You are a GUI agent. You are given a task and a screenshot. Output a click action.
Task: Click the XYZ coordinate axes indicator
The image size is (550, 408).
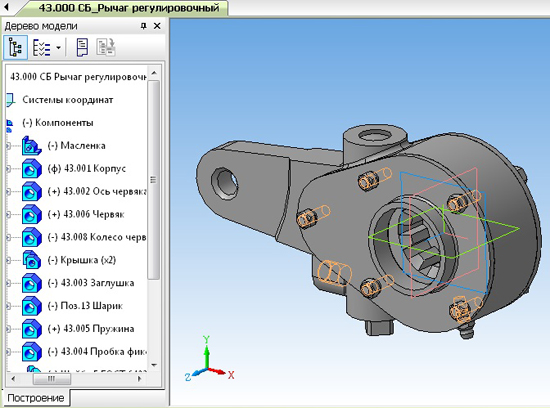(x=209, y=359)
